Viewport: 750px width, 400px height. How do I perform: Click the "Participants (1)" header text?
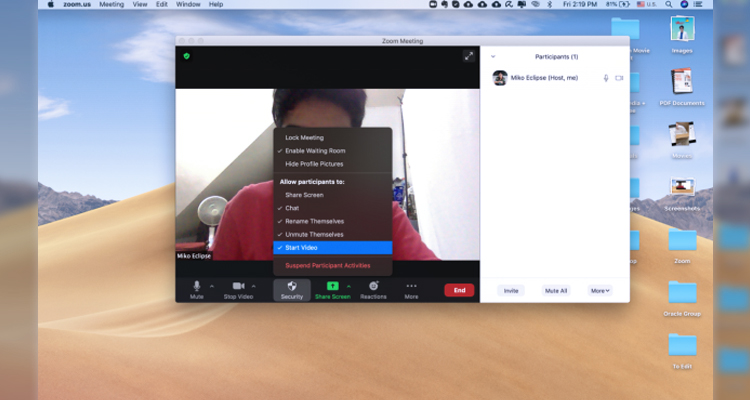pyautogui.click(x=556, y=56)
